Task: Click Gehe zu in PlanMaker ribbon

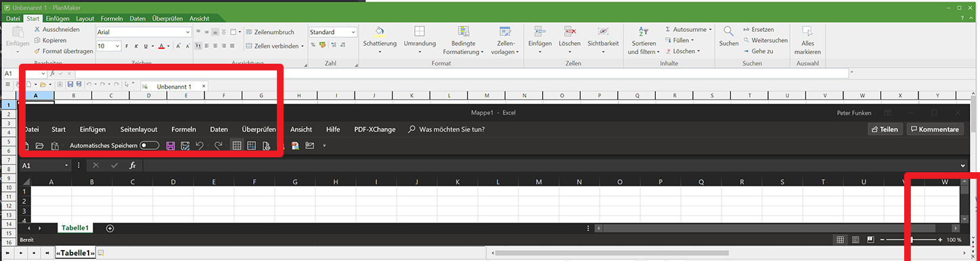Action: pyautogui.click(x=757, y=51)
